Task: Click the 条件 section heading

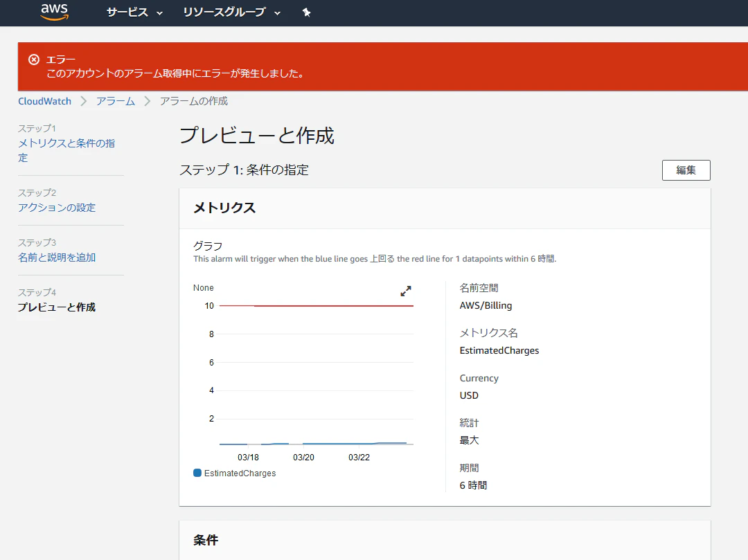Action: 206,540
